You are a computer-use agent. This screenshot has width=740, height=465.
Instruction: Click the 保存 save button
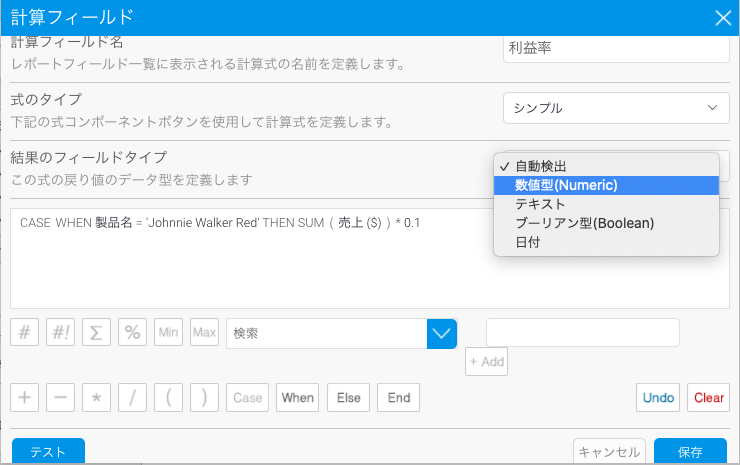tap(689, 451)
